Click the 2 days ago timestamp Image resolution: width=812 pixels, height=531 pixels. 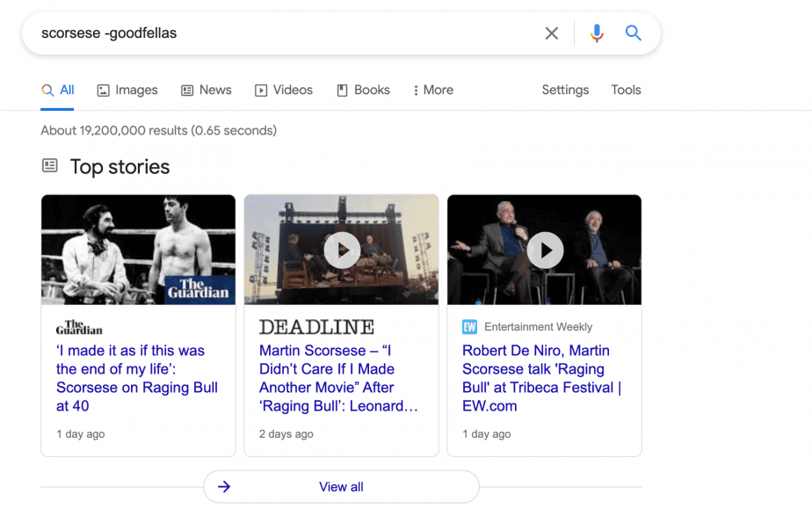pyautogui.click(x=286, y=434)
